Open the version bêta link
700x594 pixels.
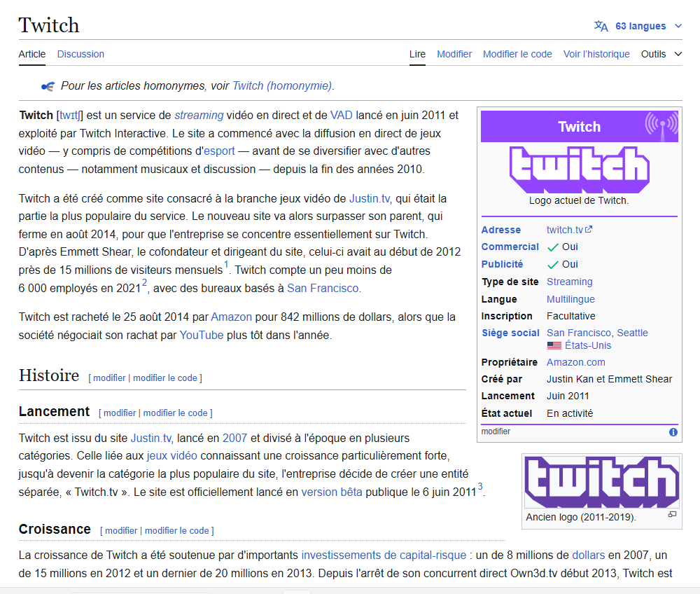(332, 492)
